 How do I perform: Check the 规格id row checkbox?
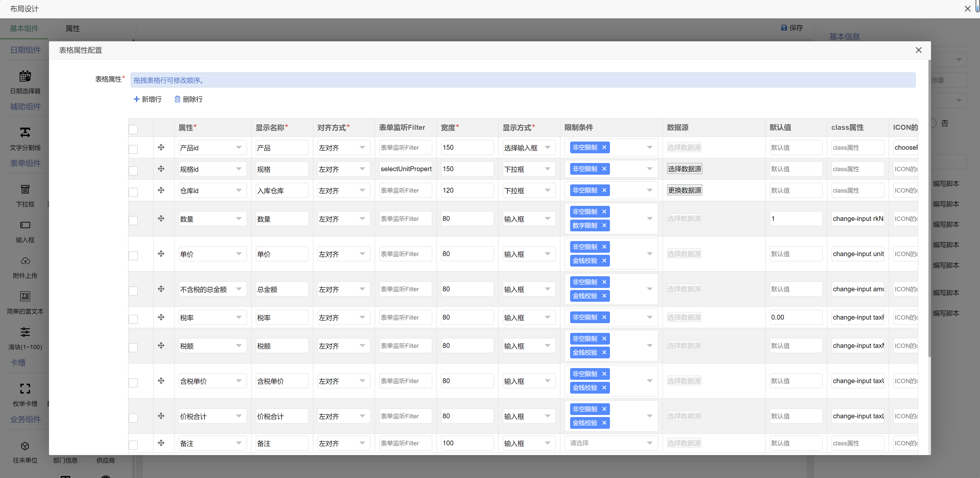point(133,170)
